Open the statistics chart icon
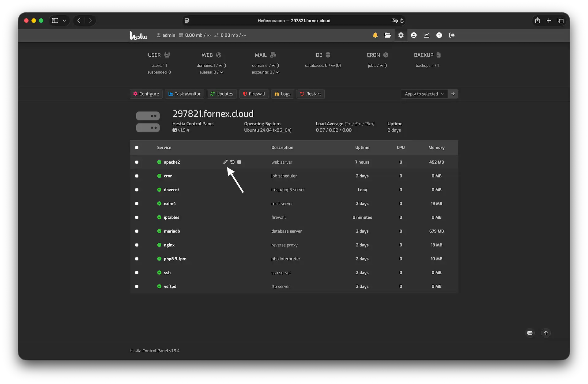The height and width of the screenshot is (384, 588). click(426, 35)
